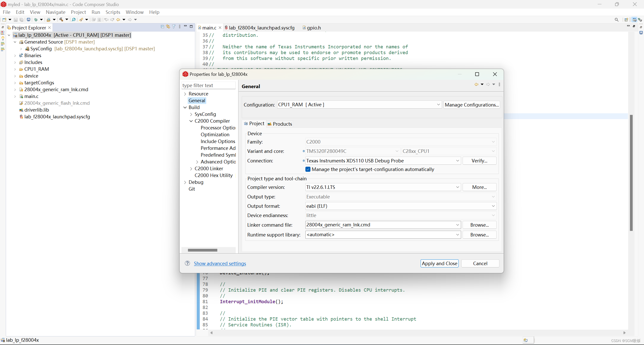Collapse the C2000 Compiler tree node
The height and width of the screenshot is (345, 644).
click(x=191, y=121)
